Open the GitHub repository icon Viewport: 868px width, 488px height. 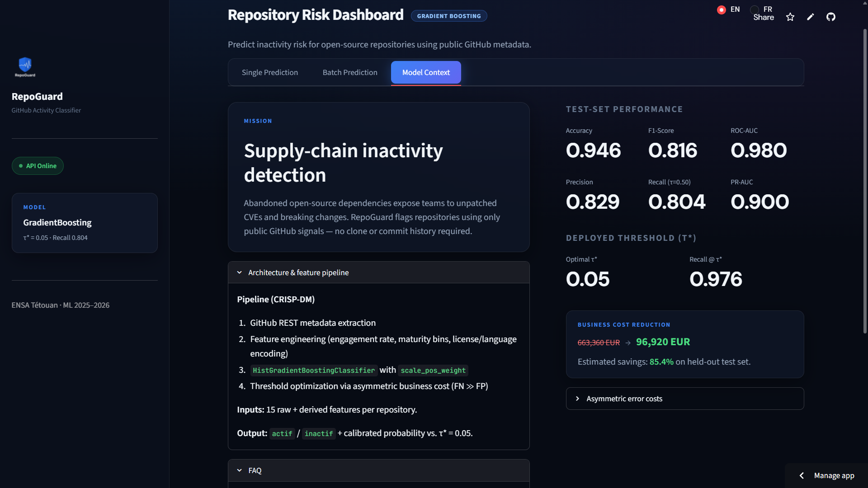coord(830,17)
